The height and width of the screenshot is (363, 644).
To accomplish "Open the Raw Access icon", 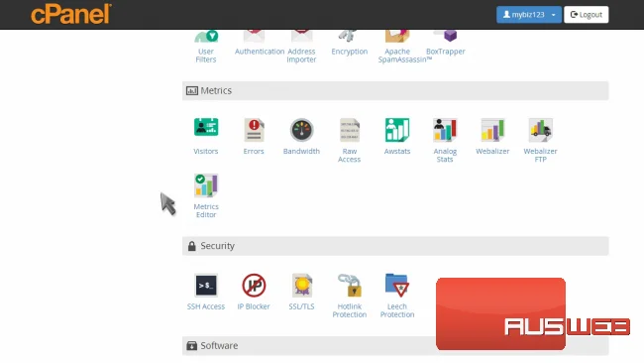I will click(350, 130).
